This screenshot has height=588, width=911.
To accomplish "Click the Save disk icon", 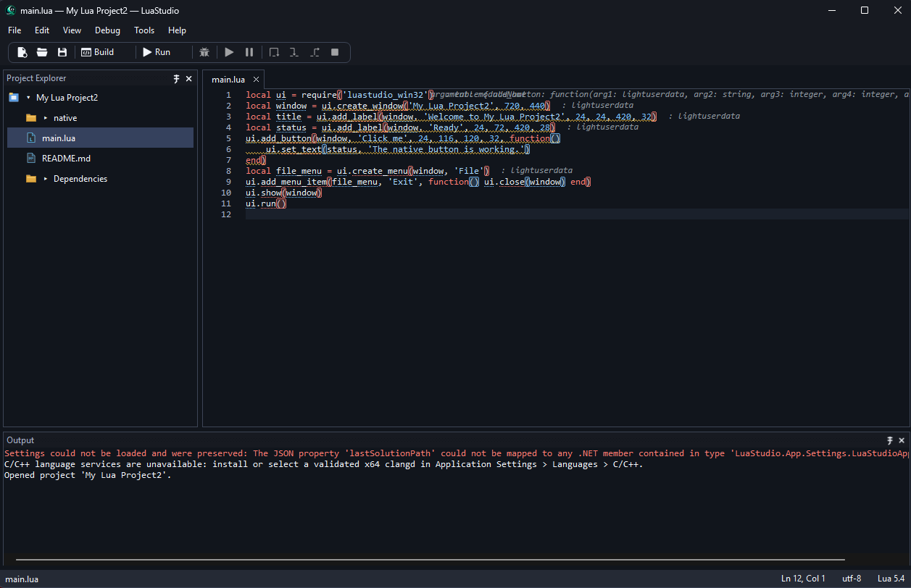I will 62,52.
